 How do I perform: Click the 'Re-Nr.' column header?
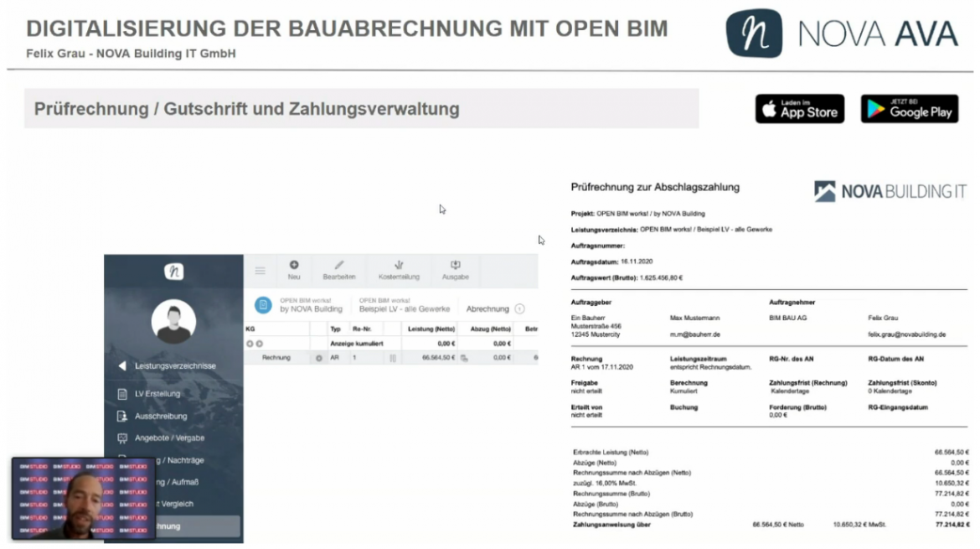coord(362,329)
